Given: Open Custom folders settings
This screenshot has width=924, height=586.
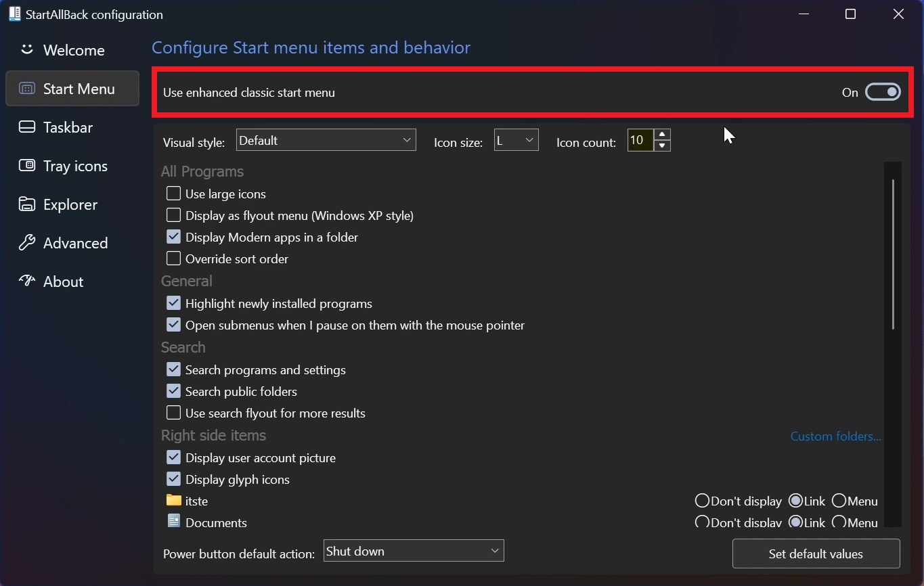Looking at the screenshot, I should pyautogui.click(x=835, y=436).
